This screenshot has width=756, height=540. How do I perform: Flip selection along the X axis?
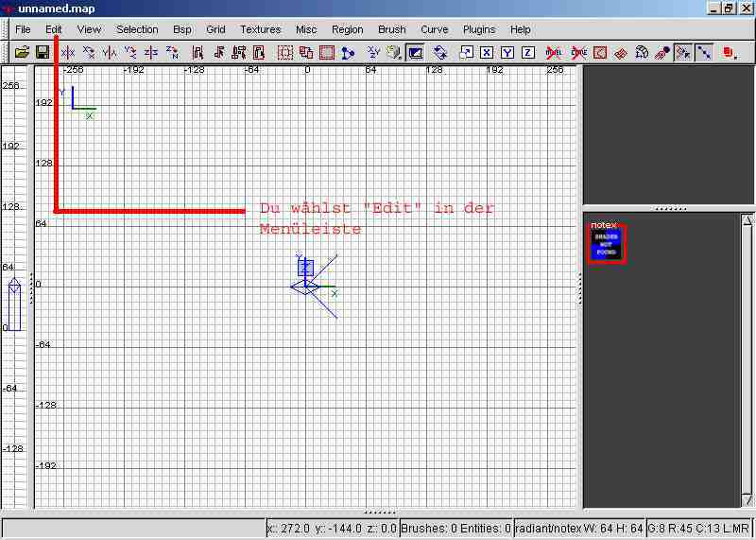68,53
